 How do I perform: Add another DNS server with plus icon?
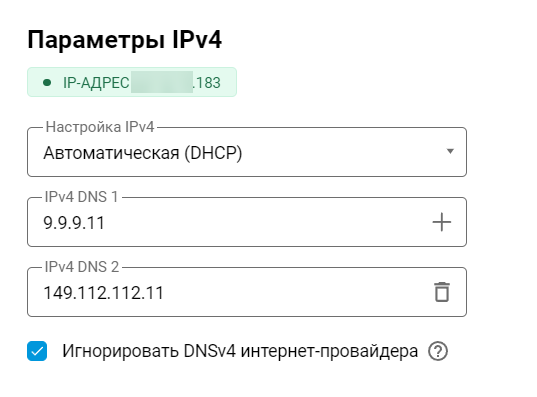click(441, 222)
